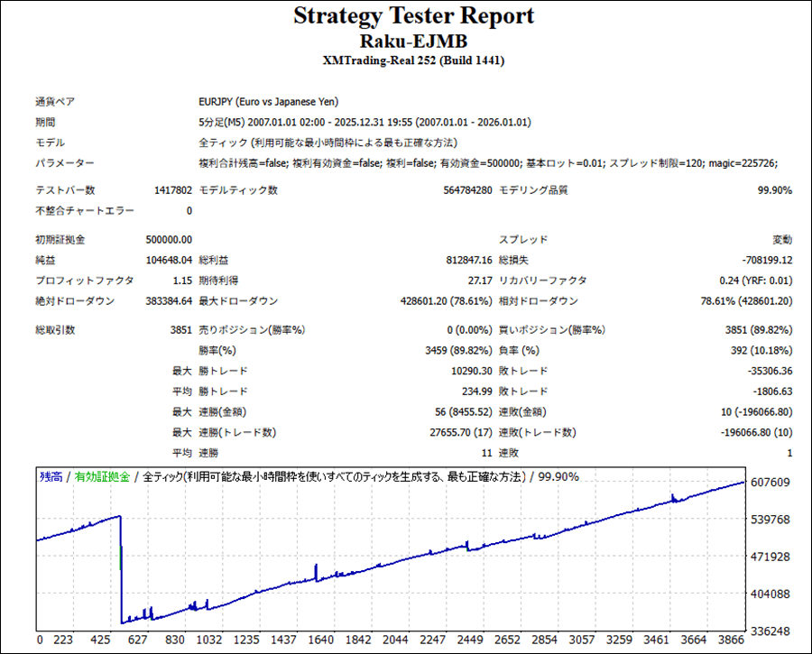Click the 残高 balance legend label
The width and height of the screenshot is (812, 654).
click(51, 477)
